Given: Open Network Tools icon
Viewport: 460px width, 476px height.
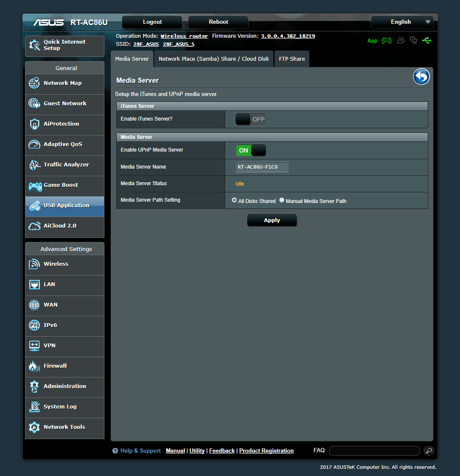Looking at the screenshot, I should (34, 427).
